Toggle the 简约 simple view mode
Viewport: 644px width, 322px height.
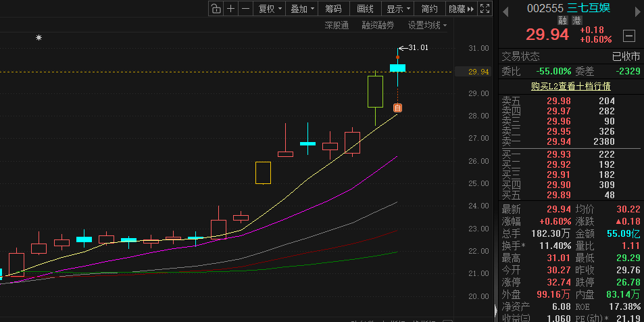tap(429, 9)
